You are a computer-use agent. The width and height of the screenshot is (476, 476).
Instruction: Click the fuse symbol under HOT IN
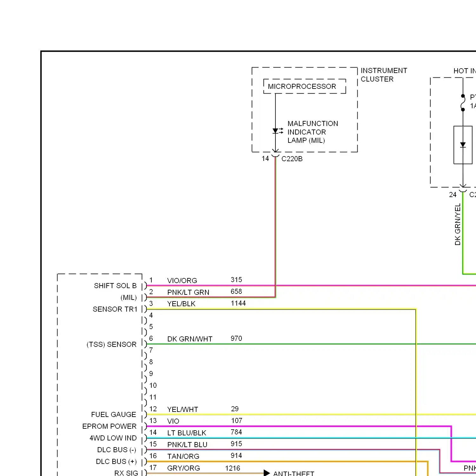click(x=463, y=103)
